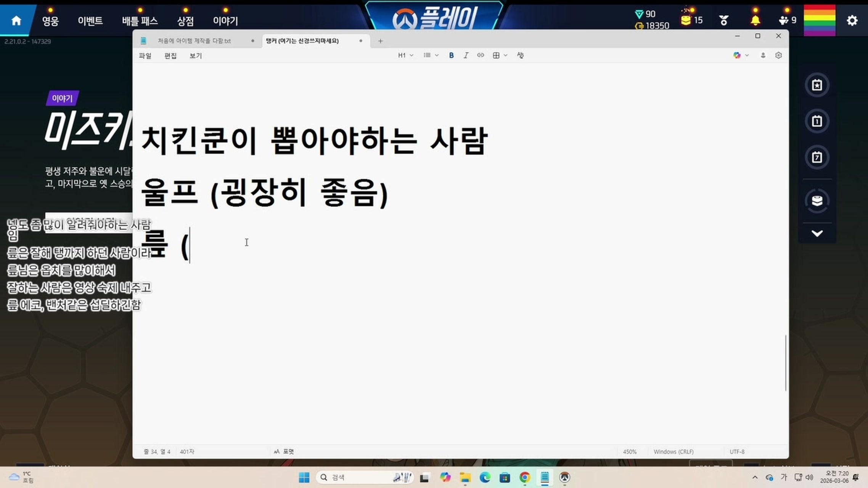Screen dimensions: 868x488
Task: Open event challenges from right sidebar
Action: [817, 85]
